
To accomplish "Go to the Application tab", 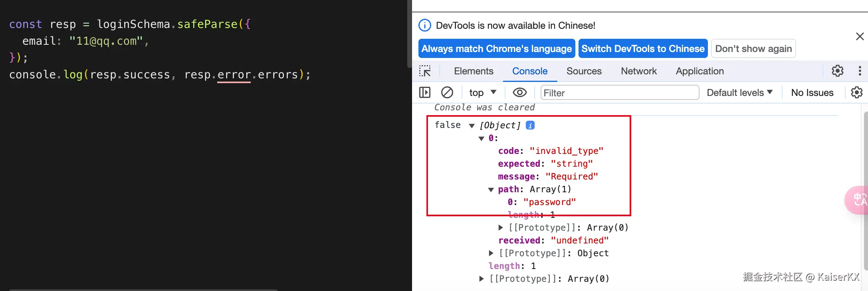I will [700, 71].
